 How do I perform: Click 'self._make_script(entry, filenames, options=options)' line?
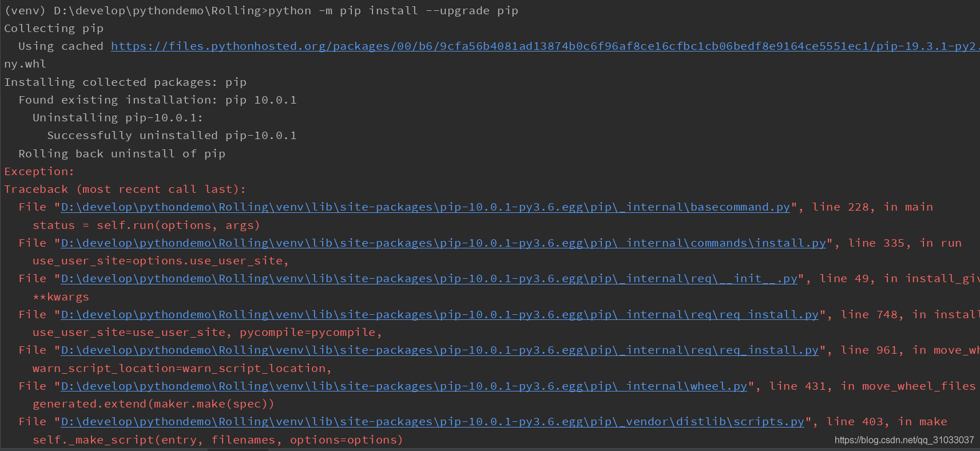[x=218, y=440]
